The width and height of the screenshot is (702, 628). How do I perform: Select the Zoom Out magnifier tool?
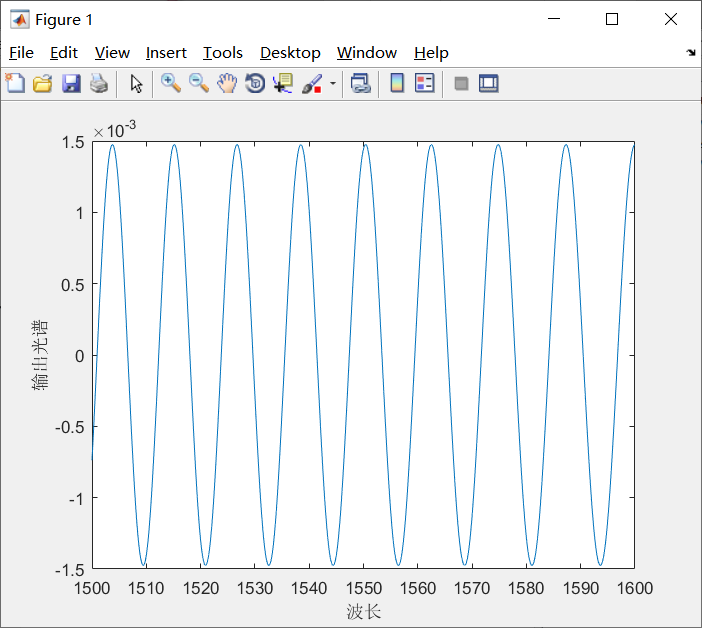pos(199,84)
